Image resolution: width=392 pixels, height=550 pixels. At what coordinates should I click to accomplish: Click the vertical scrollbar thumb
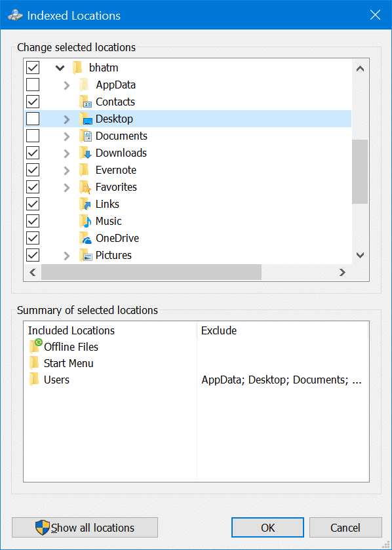coord(360,172)
